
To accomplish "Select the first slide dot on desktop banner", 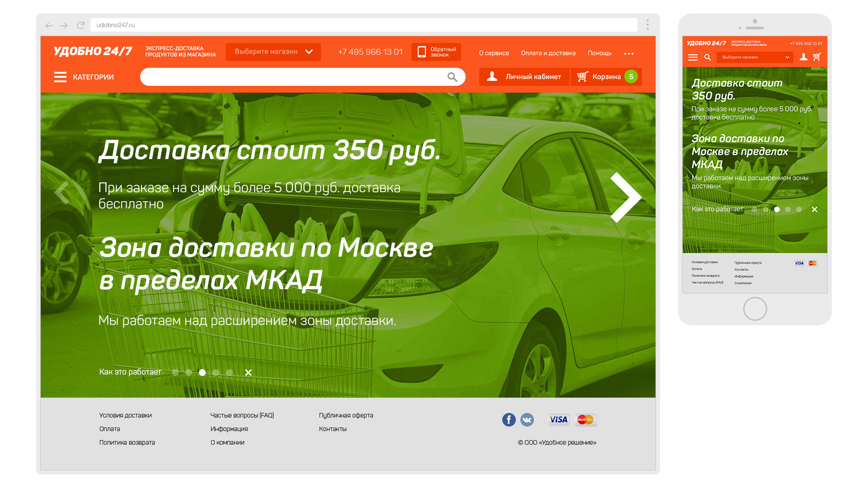I will point(175,373).
